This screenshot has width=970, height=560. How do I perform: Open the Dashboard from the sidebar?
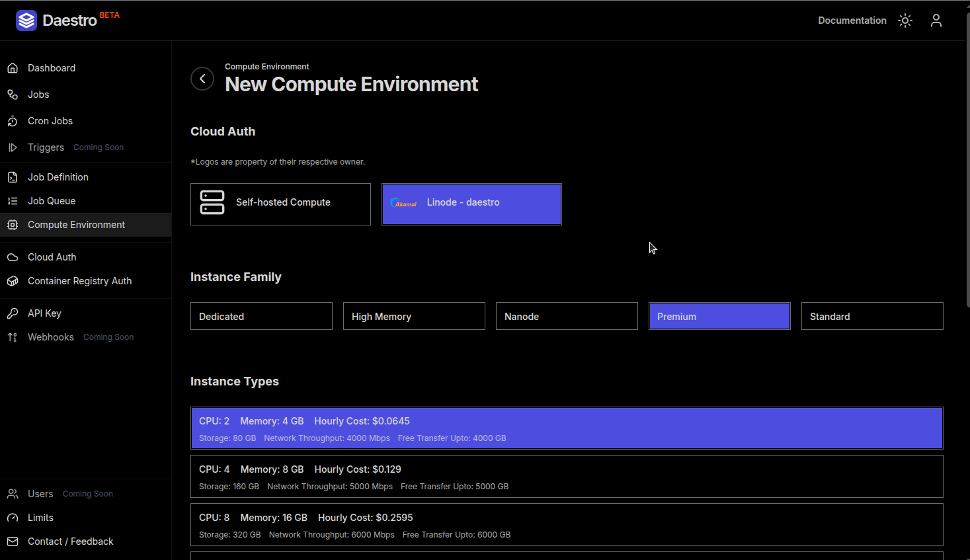pos(52,67)
